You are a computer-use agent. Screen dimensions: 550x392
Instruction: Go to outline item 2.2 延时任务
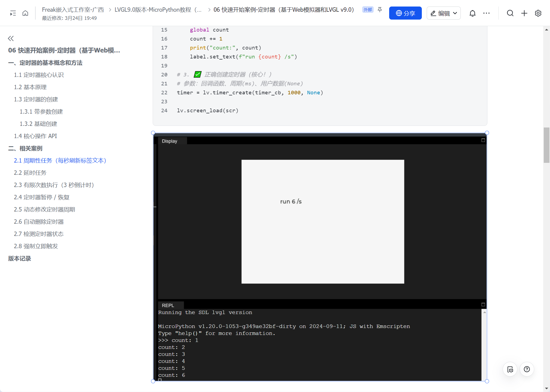[30, 173]
